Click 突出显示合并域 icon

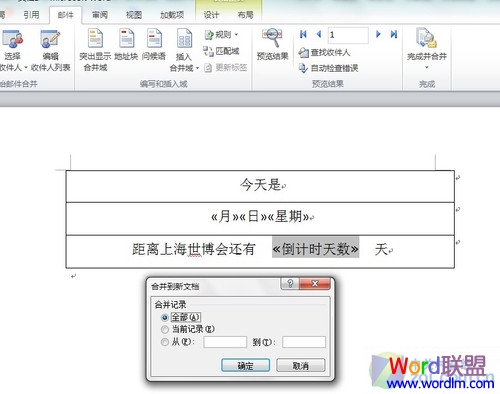[x=95, y=38]
